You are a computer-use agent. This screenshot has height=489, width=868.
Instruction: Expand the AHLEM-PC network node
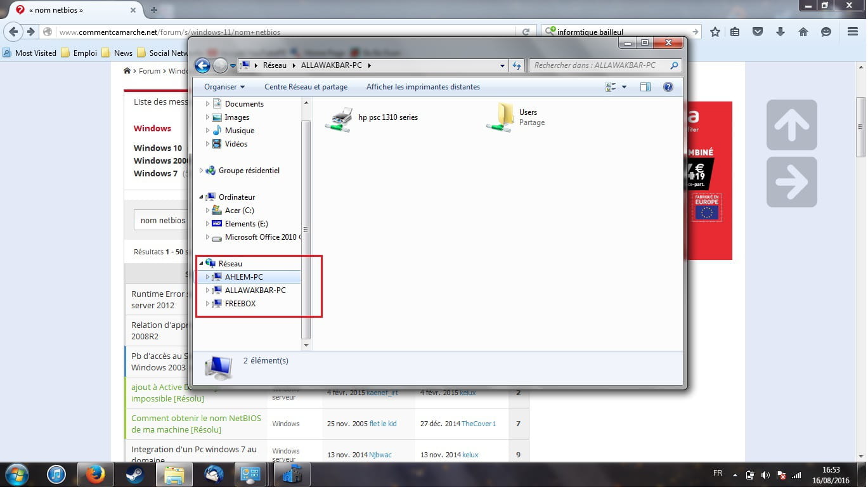207,277
